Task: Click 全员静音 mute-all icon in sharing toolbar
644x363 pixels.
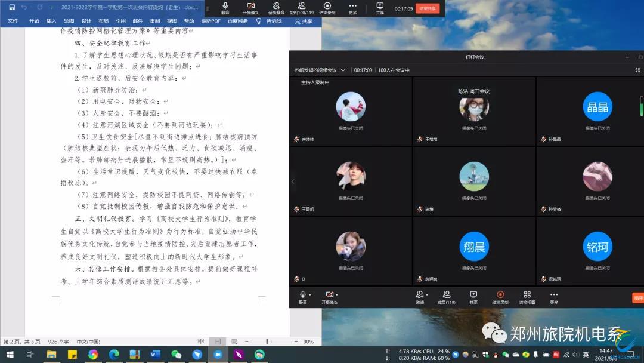Action: (276, 8)
